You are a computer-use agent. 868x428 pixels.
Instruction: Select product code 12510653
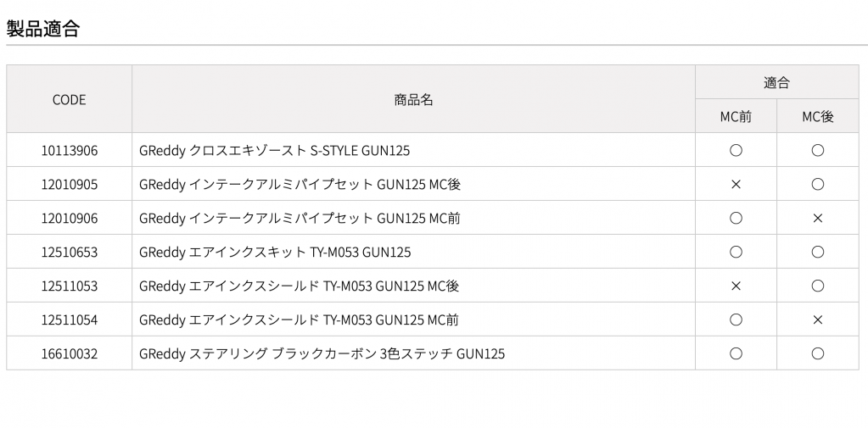pos(70,253)
